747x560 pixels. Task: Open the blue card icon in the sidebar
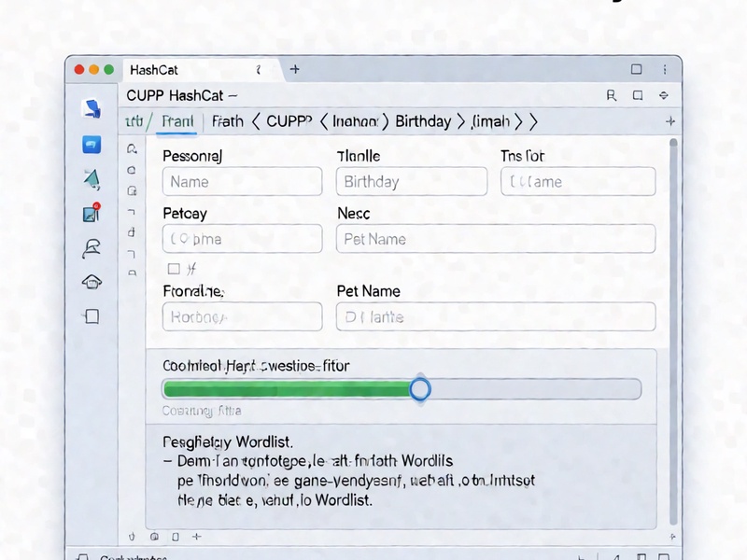pyautogui.click(x=92, y=145)
